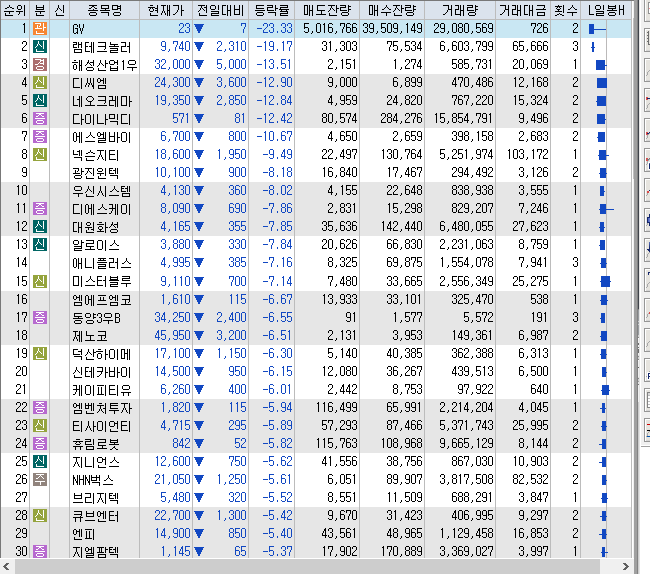Click the 신 badge next to 대원화성

(40, 227)
